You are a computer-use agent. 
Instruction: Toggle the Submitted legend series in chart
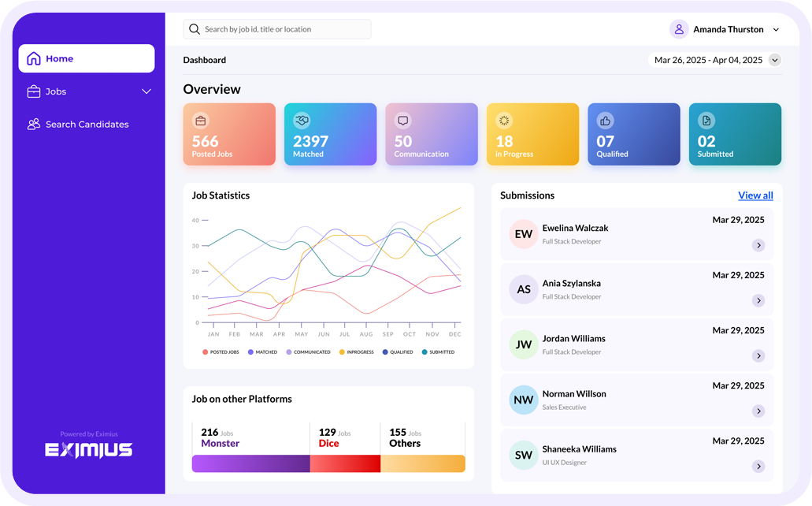point(438,352)
